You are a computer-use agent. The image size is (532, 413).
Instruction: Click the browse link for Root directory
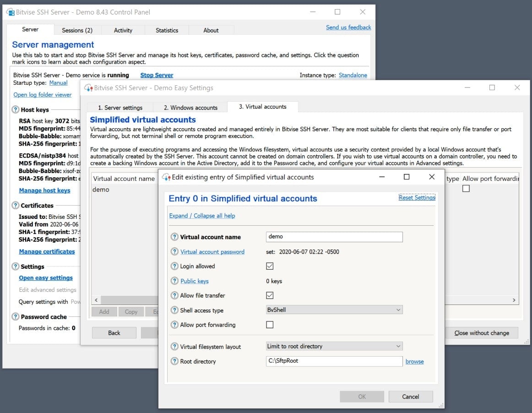(415, 361)
